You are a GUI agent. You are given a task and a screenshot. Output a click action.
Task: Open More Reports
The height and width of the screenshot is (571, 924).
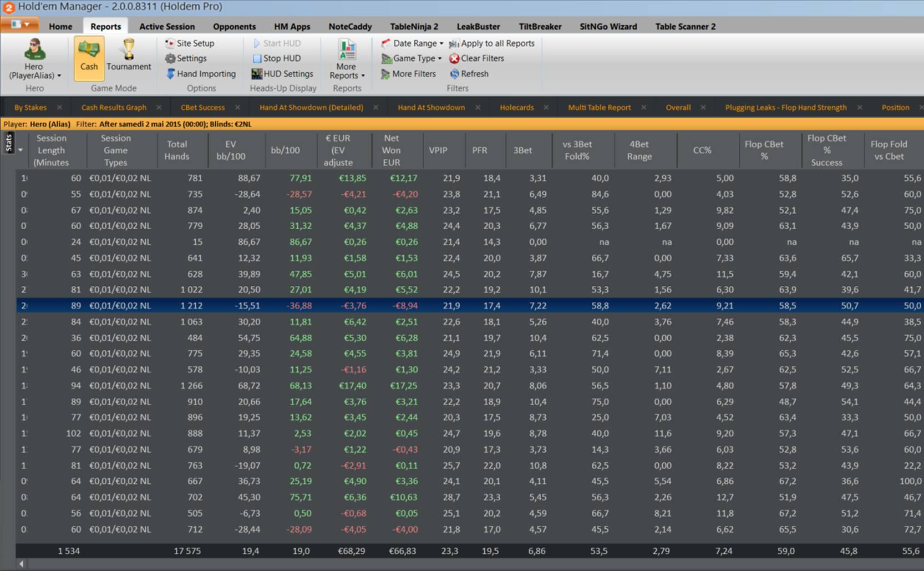click(x=347, y=59)
